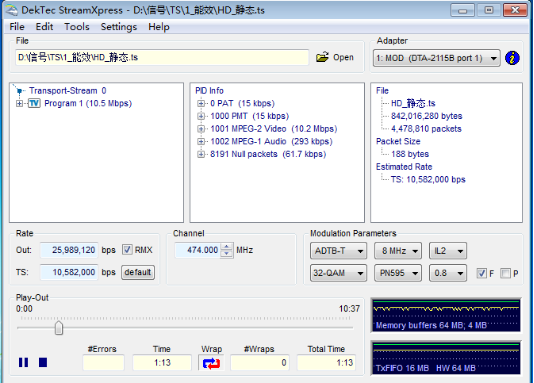The height and width of the screenshot is (383, 534).
Task: Click the #Wraps field showing 0
Action: tap(260, 363)
